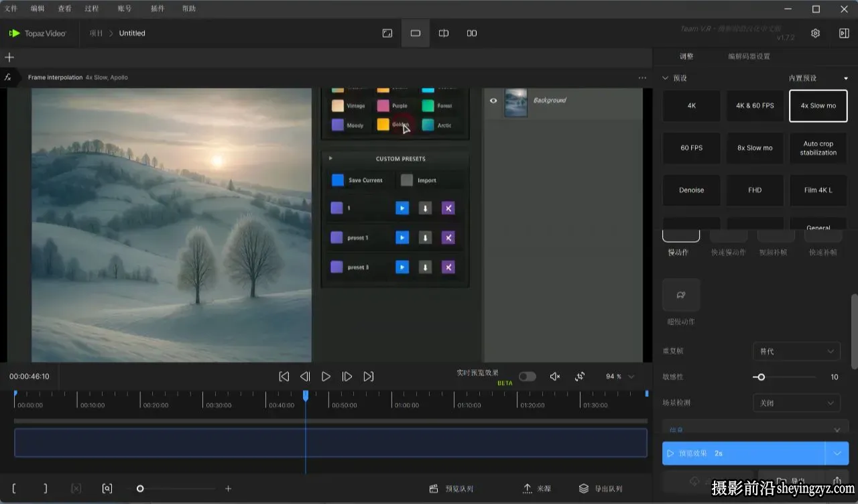
Task: Jump to the last frame
Action: click(x=369, y=377)
